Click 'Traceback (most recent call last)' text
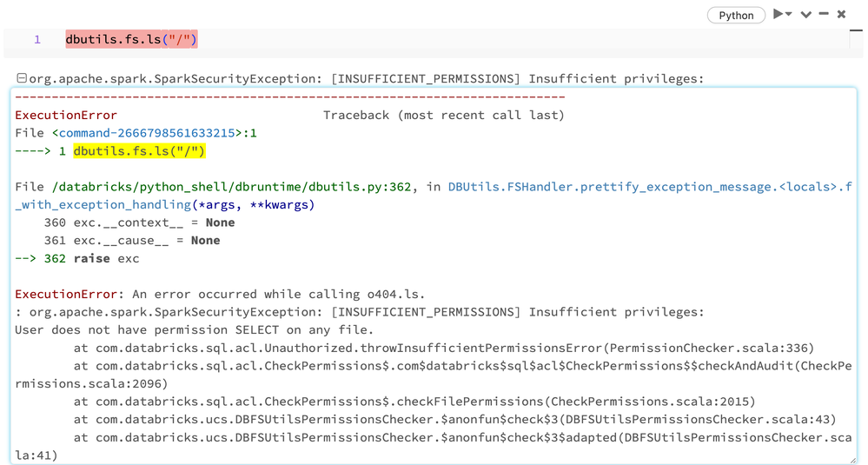868x465 pixels. (x=443, y=115)
